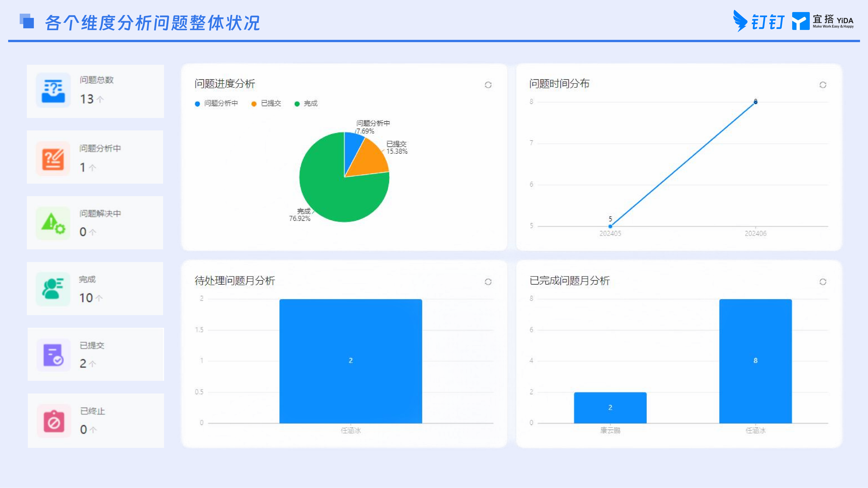Toggle 已提交 legend item in pie chart
Viewport: 868px width, 488px height.
[x=266, y=103]
